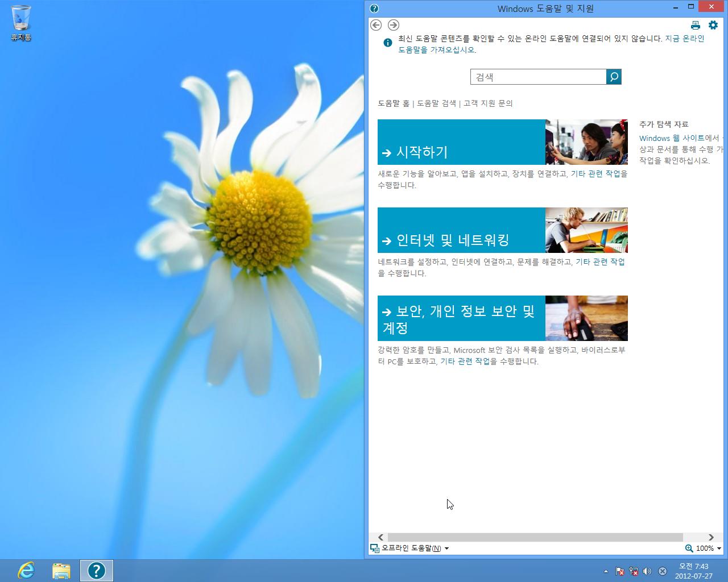
Task: Open the 오프라인 도움말 dropdown
Action: click(415, 548)
